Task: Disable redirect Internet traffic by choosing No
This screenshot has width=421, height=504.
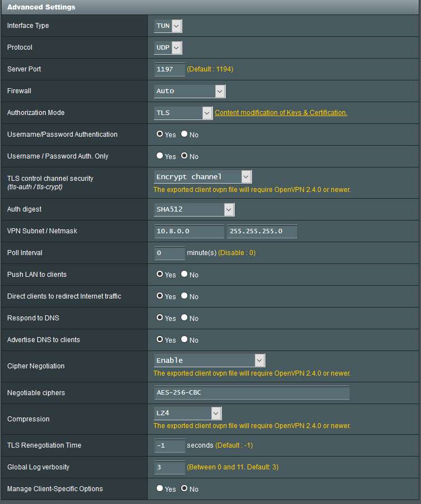Action: [185, 296]
